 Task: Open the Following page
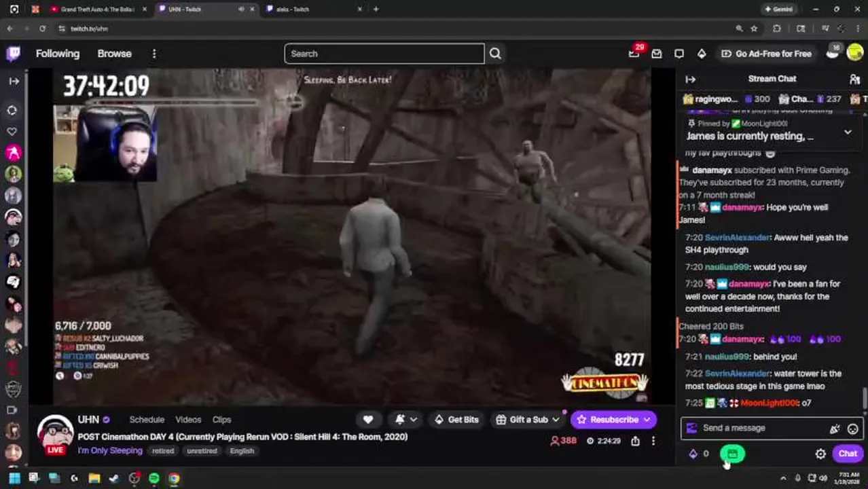click(x=58, y=54)
